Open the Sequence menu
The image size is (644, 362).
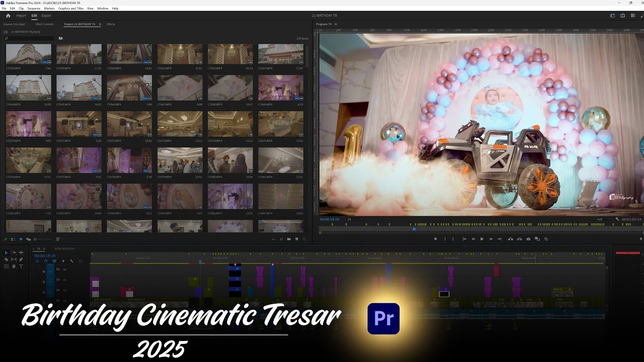pyautogui.click(x=34, y=9)
